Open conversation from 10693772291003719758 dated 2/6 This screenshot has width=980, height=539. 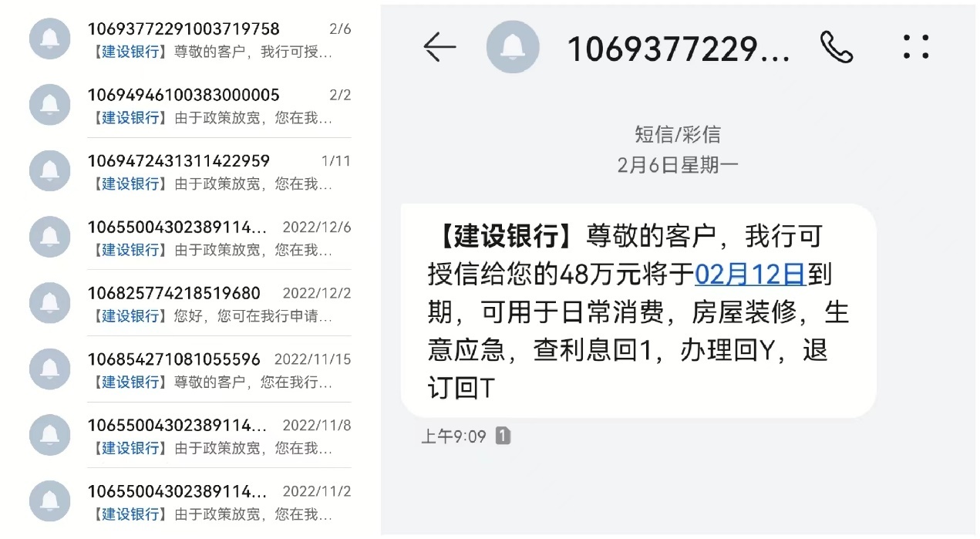tap(190, 39)
